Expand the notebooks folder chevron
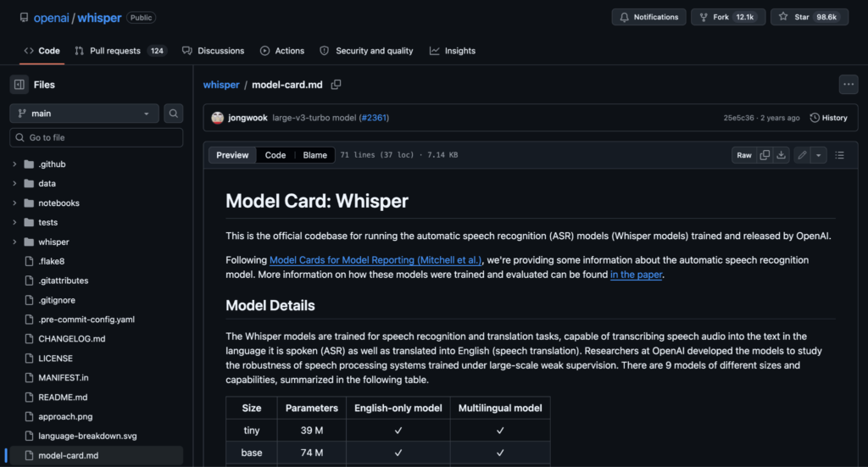The width and height of the screenshot is (868, 467). pos(14,203)
